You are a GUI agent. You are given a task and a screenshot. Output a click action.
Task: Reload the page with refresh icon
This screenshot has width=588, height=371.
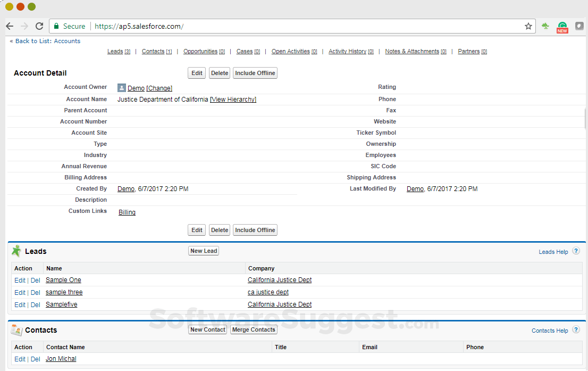(39, 26)
